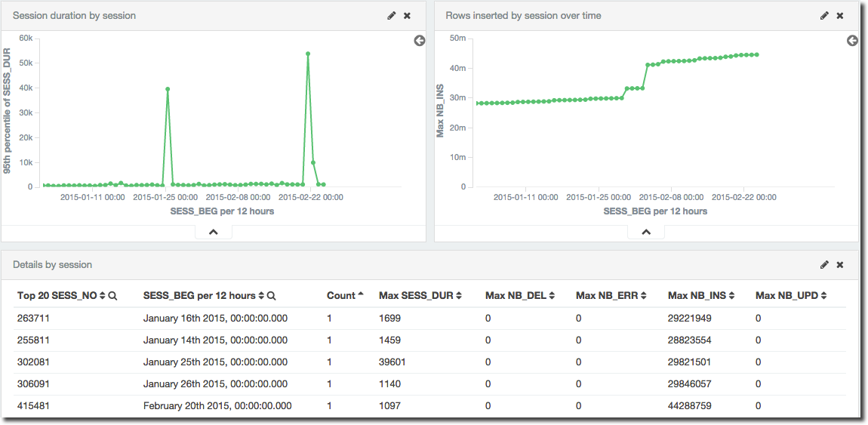The image size is (868, 425).
Task: Edit the Rows inserted by session panel
Action: (x=824, y=16)
